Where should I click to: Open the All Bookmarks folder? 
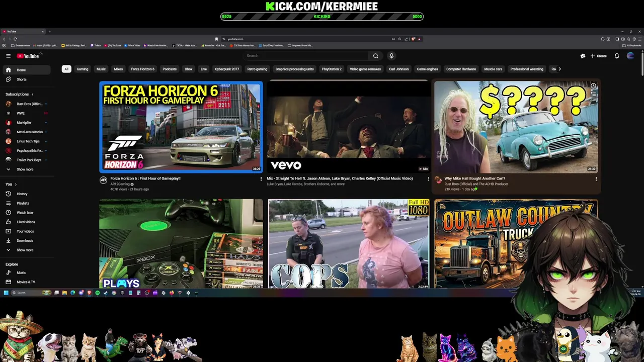[632, 45]
